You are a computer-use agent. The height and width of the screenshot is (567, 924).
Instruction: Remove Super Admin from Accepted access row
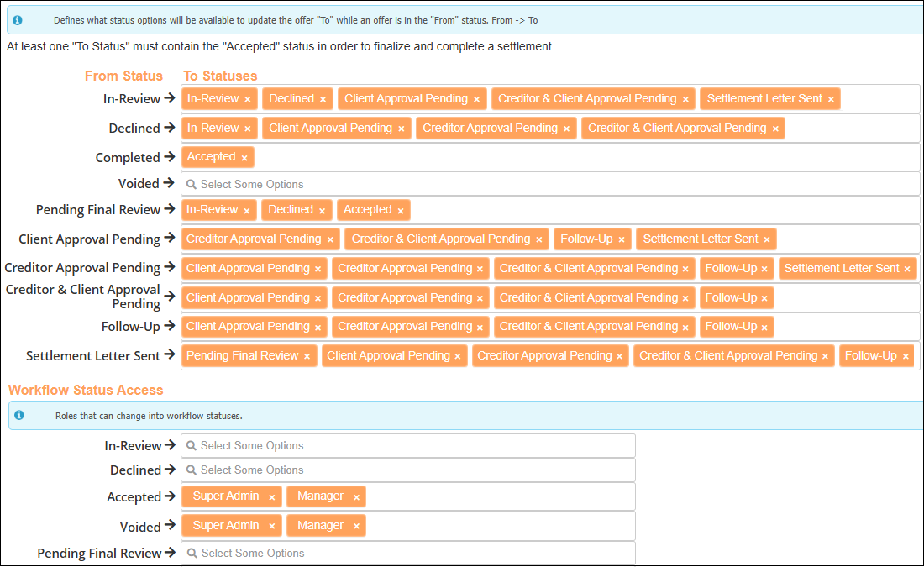coord(271,497)
